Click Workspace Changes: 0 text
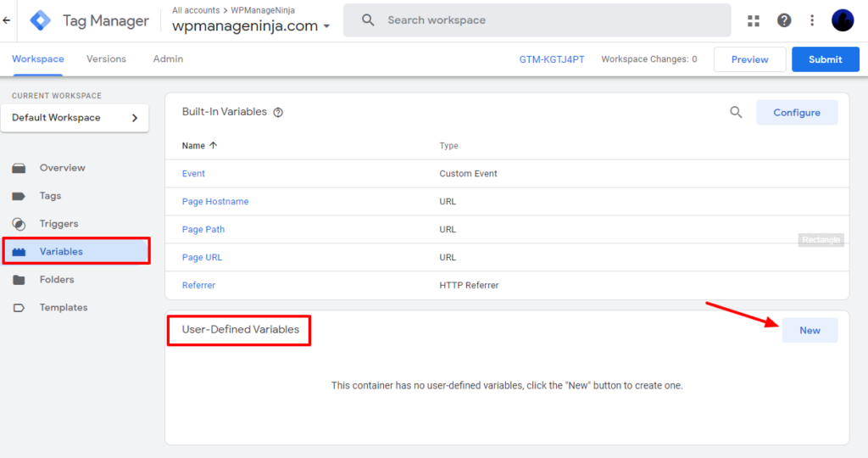Image resolution: width=868 pixels, height=458 pixels. tap(649, 59)
